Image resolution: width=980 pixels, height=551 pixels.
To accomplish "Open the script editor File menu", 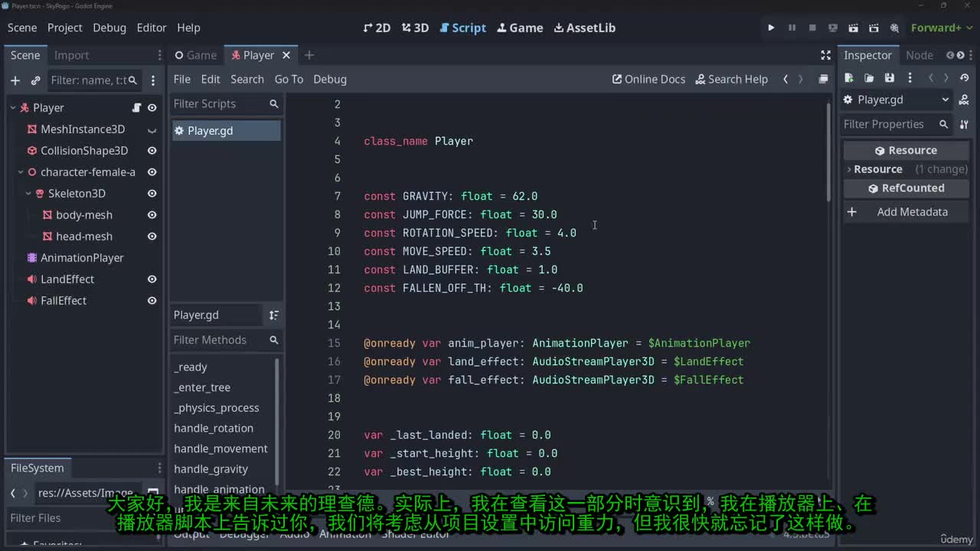I will pyautogui.click(x=182, y=80).
